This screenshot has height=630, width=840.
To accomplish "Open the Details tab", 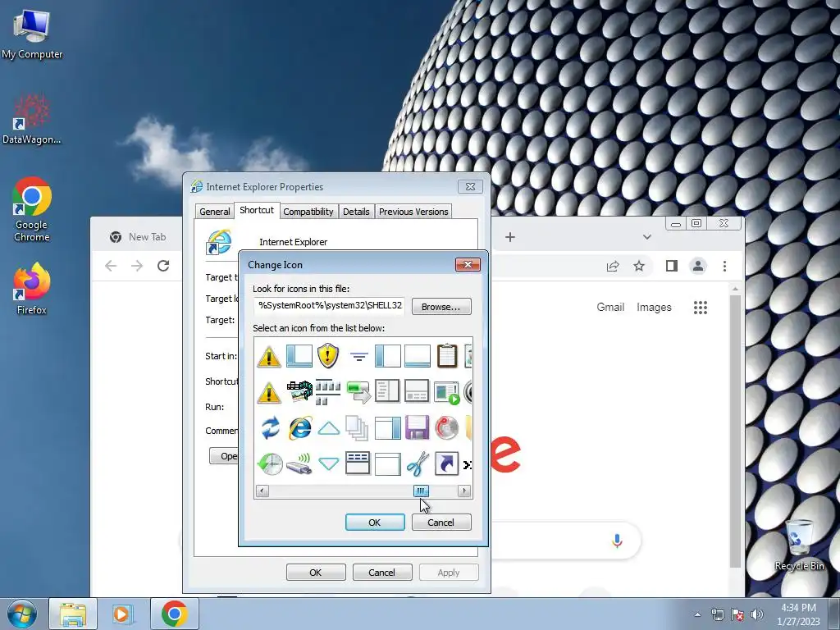I will point(356,212).
